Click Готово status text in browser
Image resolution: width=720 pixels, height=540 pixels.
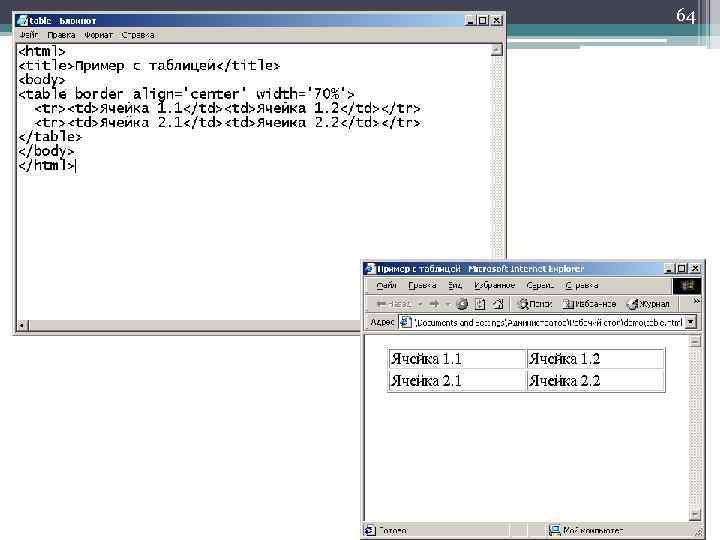click(393, 531)
